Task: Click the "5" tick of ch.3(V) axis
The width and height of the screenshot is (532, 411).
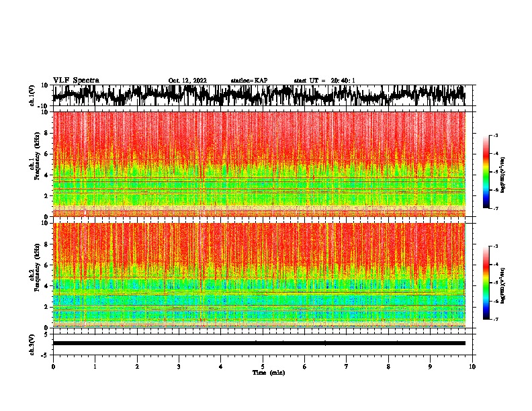Action: click(x=46, y=334)
